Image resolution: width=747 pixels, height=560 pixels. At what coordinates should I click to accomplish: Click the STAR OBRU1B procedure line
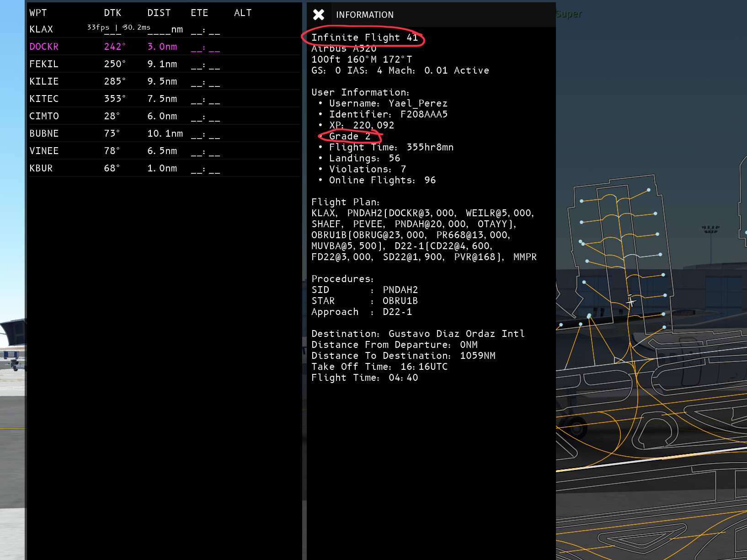point(365,301)
